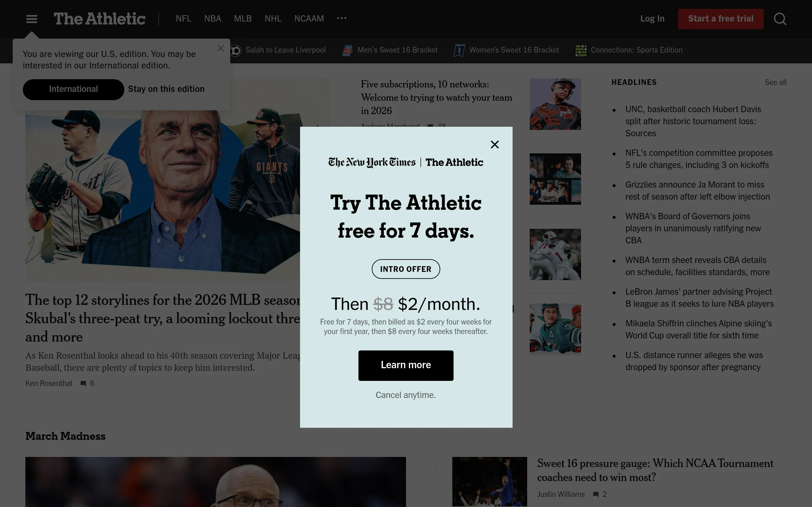Image resolution: width=812 pixels, height=507 pixels.
Task: Dismiss the edition notice with its X
Action: point(221,48)
